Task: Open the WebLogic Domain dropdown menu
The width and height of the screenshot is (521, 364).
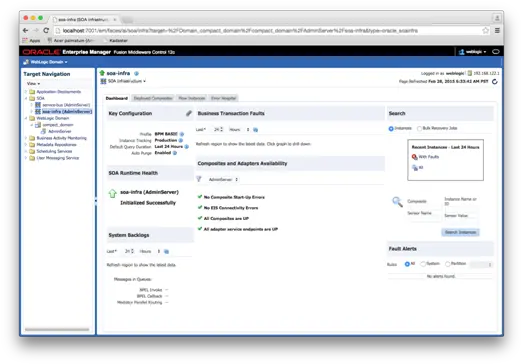Action: (x=45, y=62)
